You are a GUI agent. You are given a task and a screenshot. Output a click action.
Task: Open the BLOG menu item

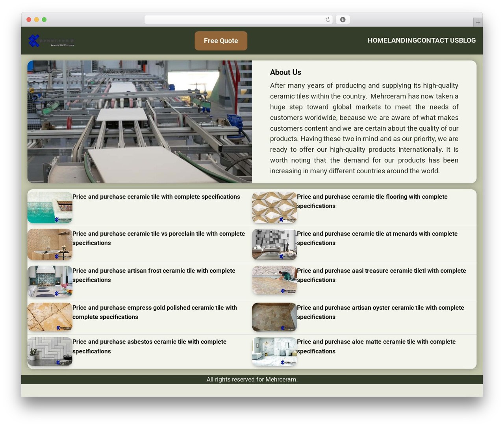point(467,41)
